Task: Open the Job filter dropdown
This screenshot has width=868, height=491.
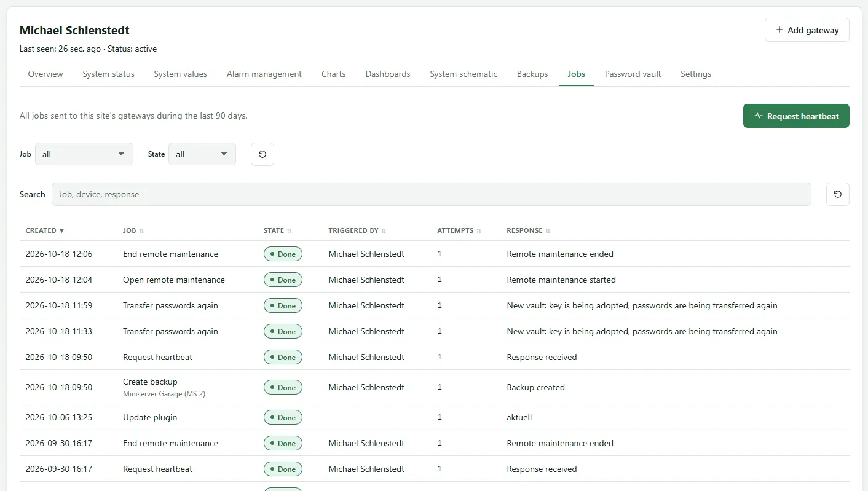Action: coord(84,154)
